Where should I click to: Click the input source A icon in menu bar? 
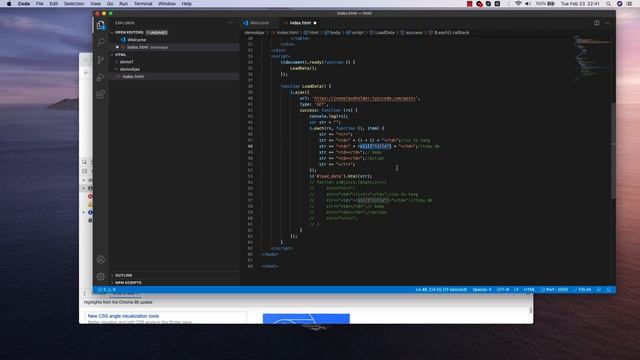tap(497, 4)
